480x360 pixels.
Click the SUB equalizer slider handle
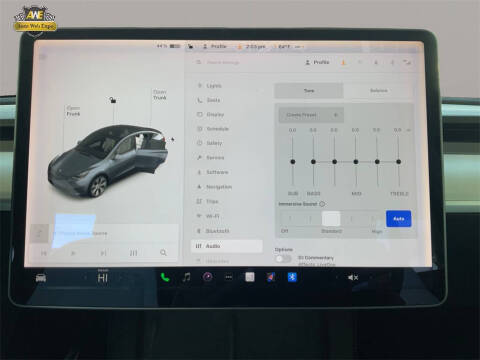(293, 162)
